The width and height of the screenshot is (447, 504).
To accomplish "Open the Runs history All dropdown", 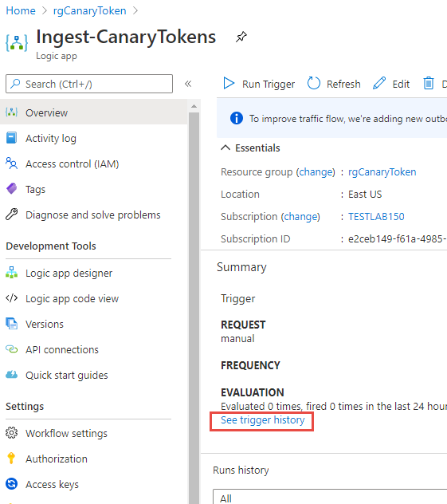I will tap(330, 497).
